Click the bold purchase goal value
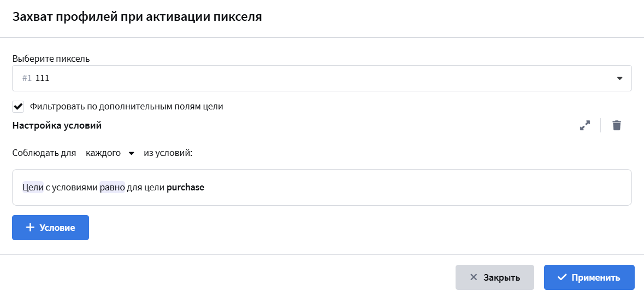 [x=185, y=187]
